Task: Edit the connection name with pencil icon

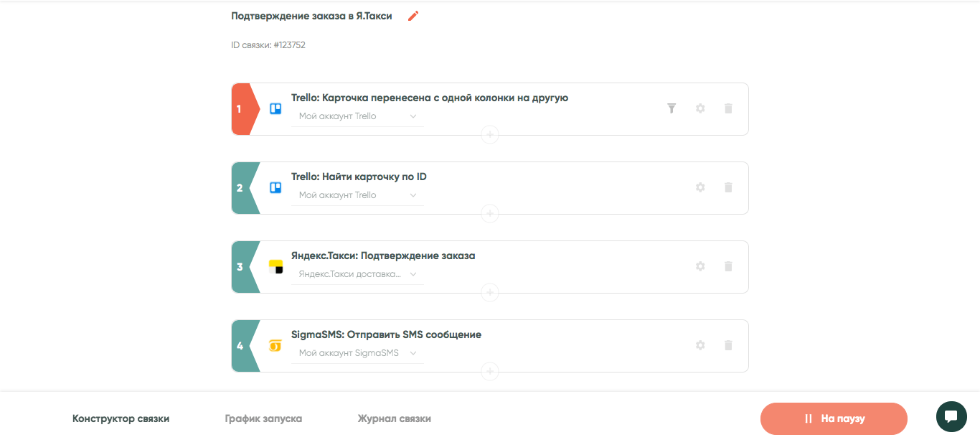Action: point(413,16)
